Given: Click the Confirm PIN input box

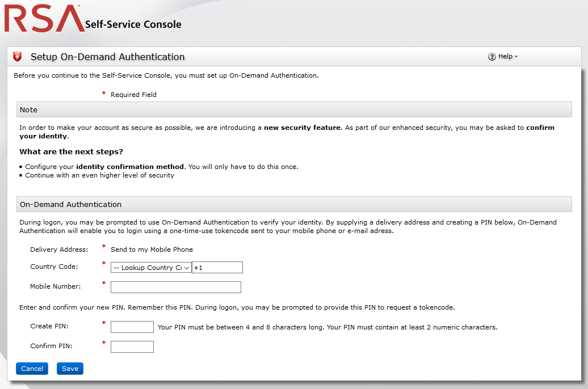Looking at the screenshot, I should [x=132, y=346].
